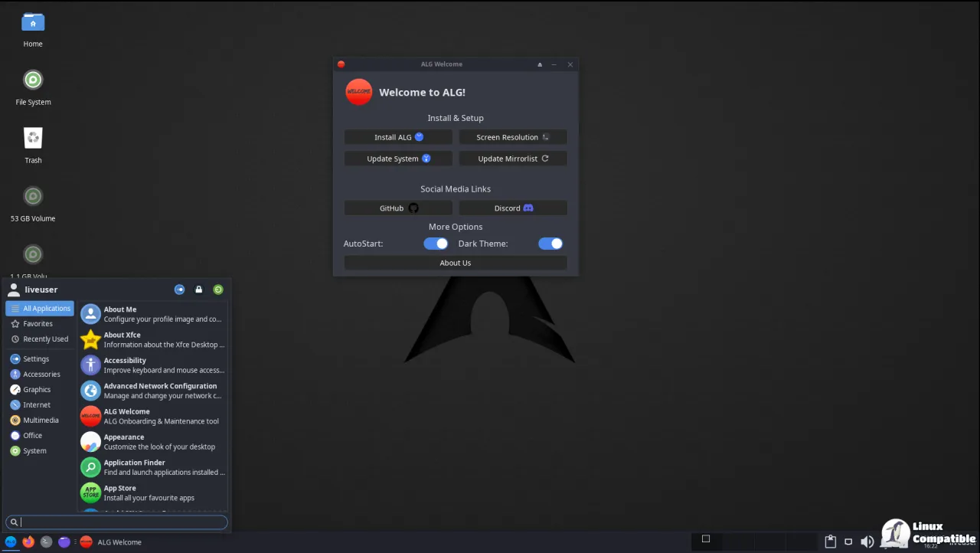Show the Favorites category

40,324
